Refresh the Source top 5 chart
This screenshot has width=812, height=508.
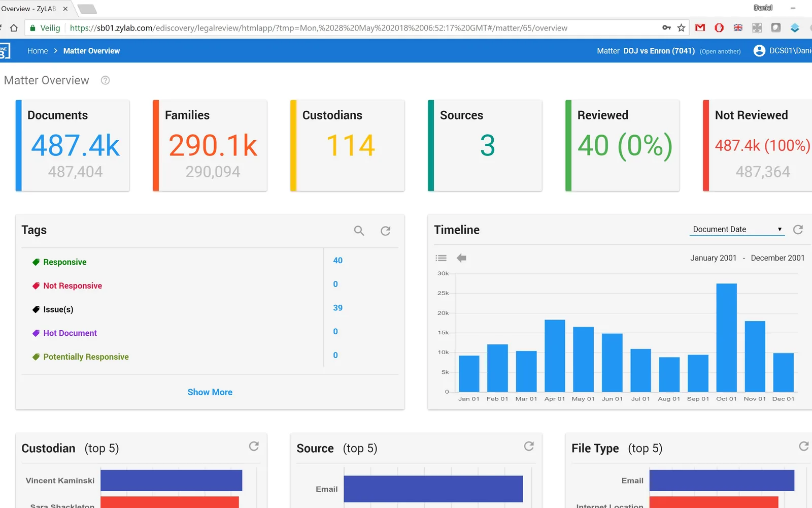click(x=529, y=446)
